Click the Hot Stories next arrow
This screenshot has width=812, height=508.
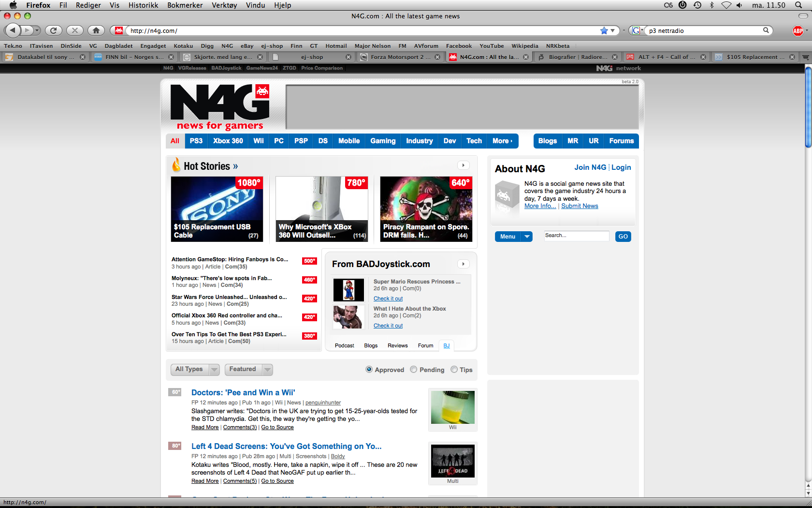[x=464, y=165]
